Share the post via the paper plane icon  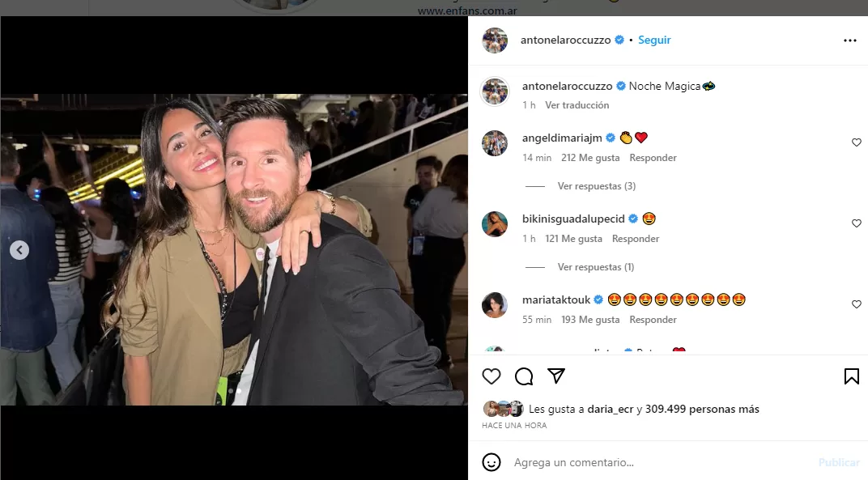[x=556, y=376]
